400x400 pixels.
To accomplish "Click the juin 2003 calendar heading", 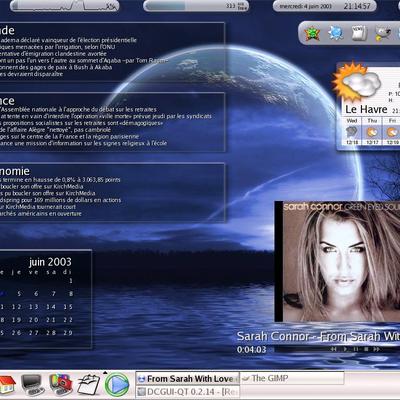I will [x=50, y=262].
